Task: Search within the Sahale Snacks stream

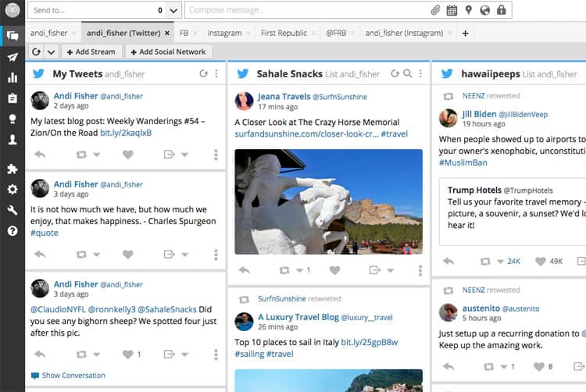Action: 408,73
